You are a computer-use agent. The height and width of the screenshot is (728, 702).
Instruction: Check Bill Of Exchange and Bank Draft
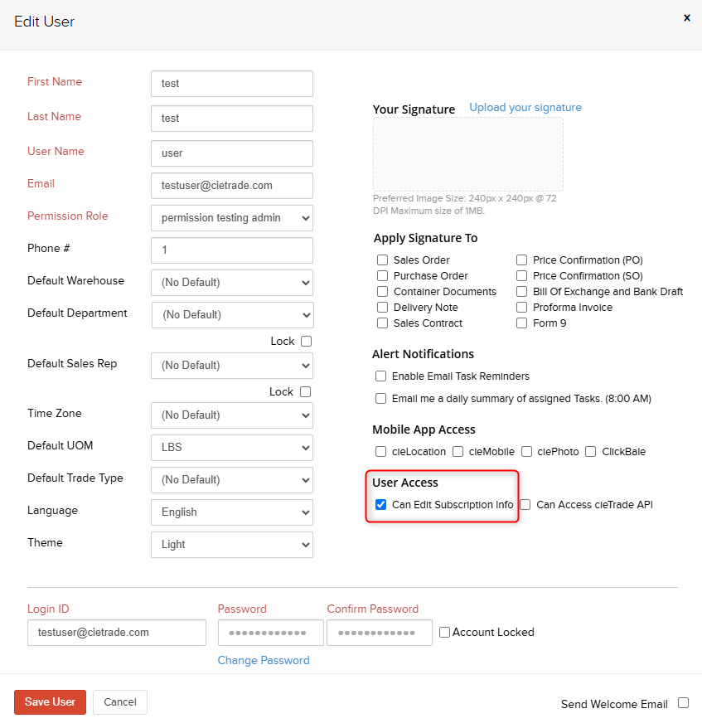click(x=521, y=292)
